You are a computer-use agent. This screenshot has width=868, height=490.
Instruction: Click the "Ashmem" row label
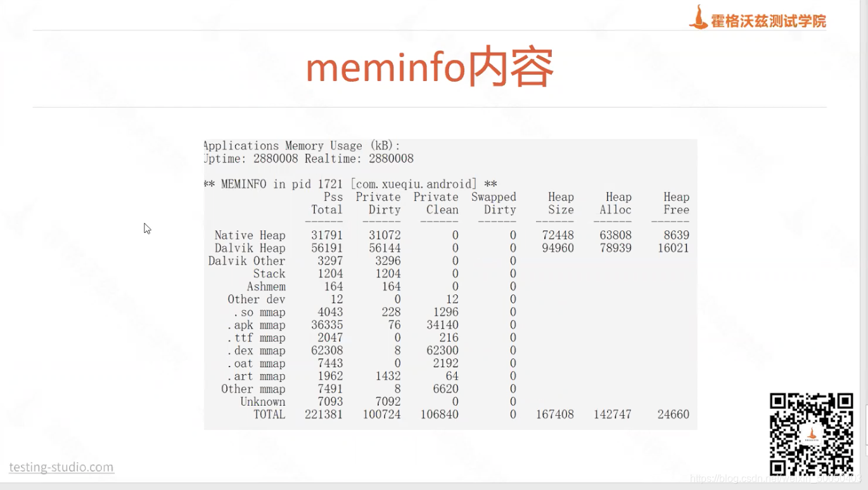[x=266, y=286]
